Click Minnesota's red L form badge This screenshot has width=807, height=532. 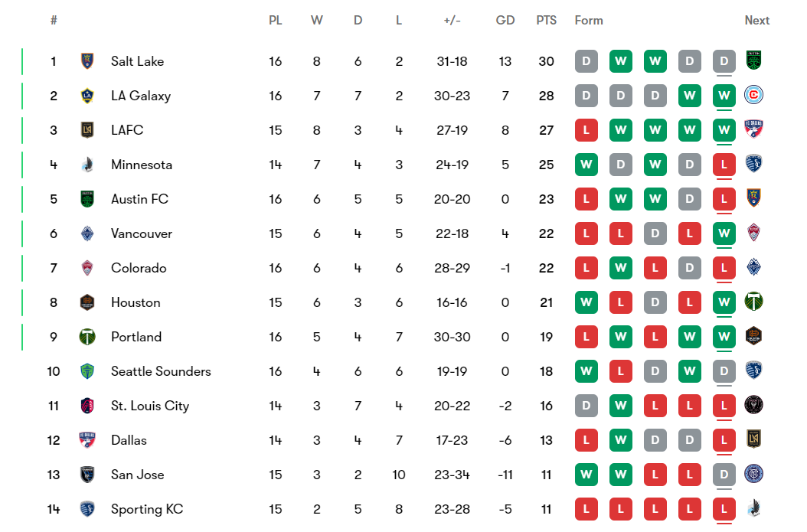pyautogui.click(x=724, y=165)
